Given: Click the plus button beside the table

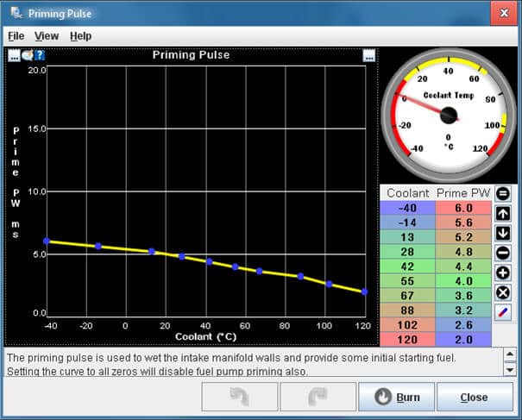Looking at the screenshot, I should (x=503, y=273).
